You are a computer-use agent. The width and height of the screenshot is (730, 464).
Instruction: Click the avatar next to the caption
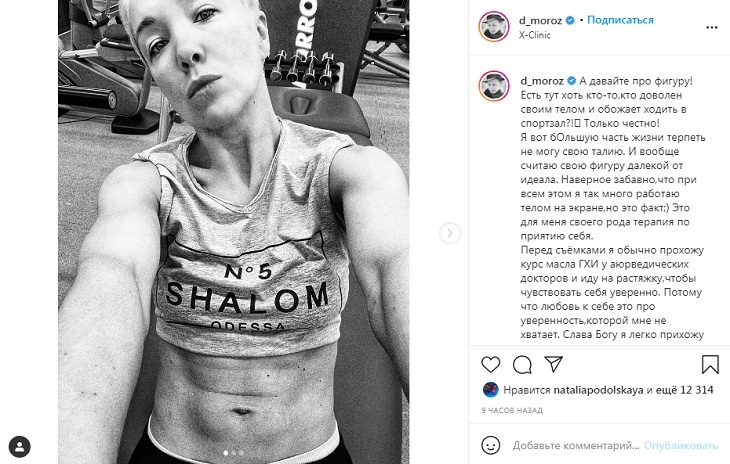point(493,86)
